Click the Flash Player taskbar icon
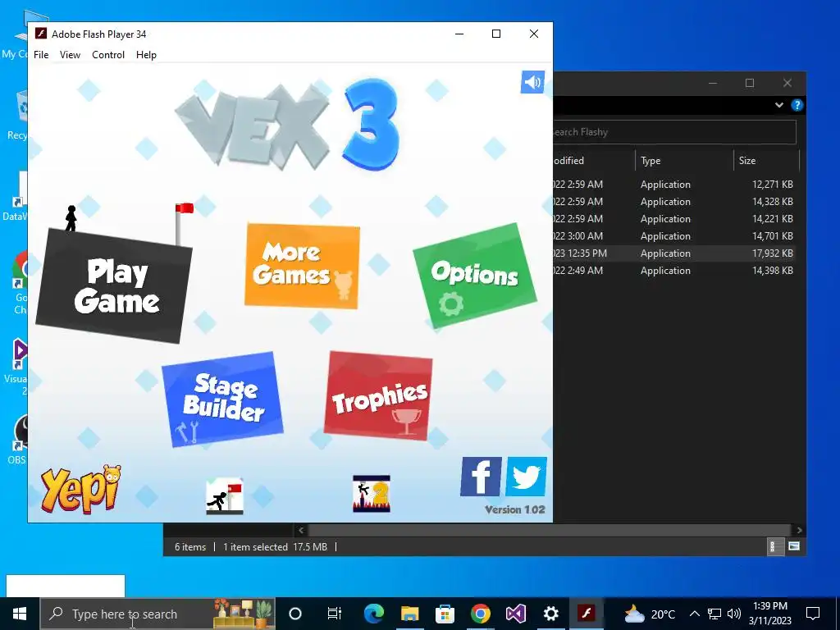The height and width of the screenshot is (630, 840). pyautogui.click(x=587, y=614)
